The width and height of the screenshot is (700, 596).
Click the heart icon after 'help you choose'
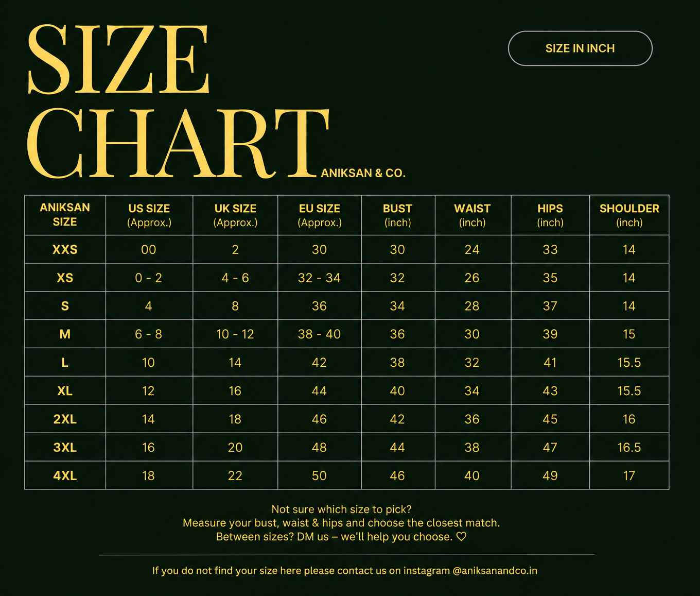pyautogui.click(x=462, y=537)
